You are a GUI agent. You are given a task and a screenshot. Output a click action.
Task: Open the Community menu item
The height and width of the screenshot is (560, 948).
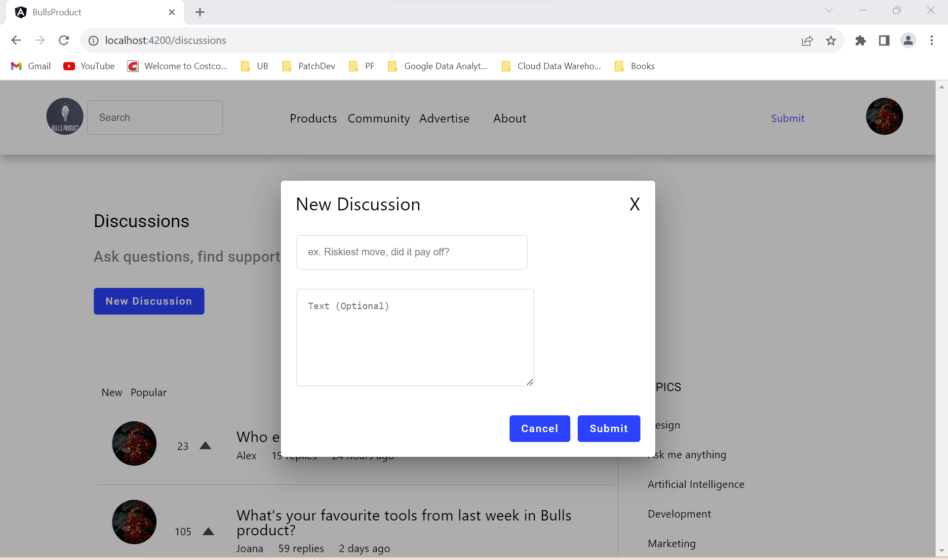tap(379, 119)
